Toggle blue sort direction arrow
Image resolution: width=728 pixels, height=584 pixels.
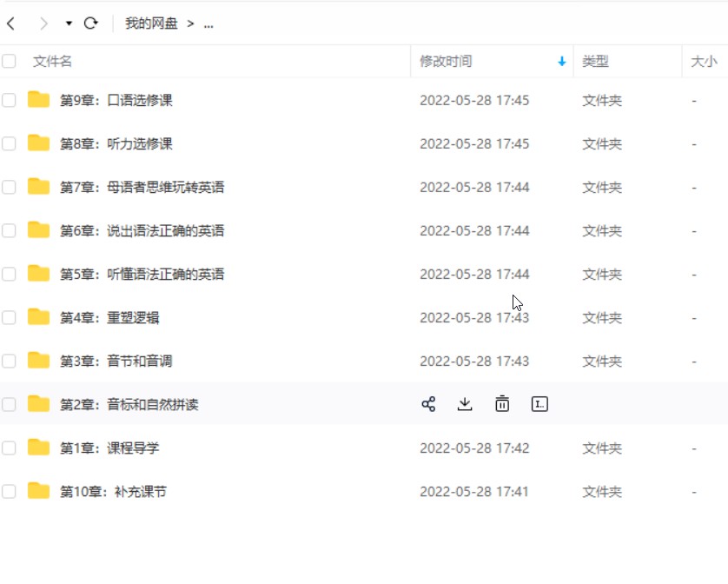(x=562, y=61)
